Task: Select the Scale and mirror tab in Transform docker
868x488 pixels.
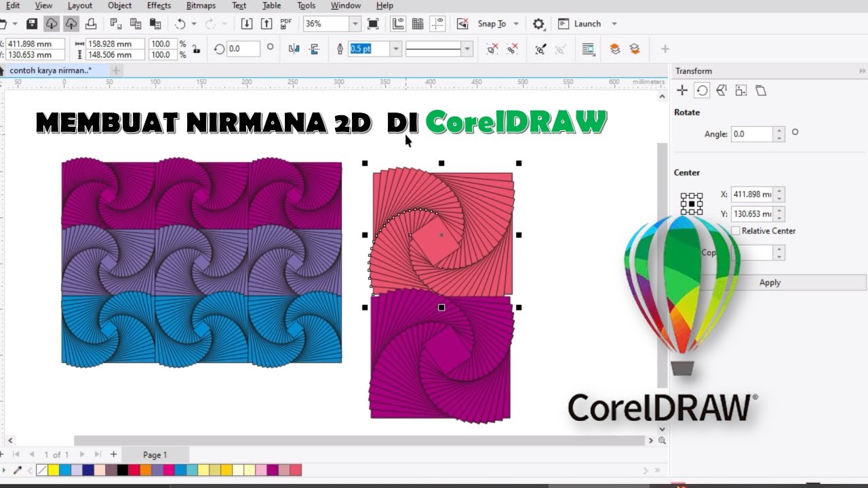Action: coord(722,90)
